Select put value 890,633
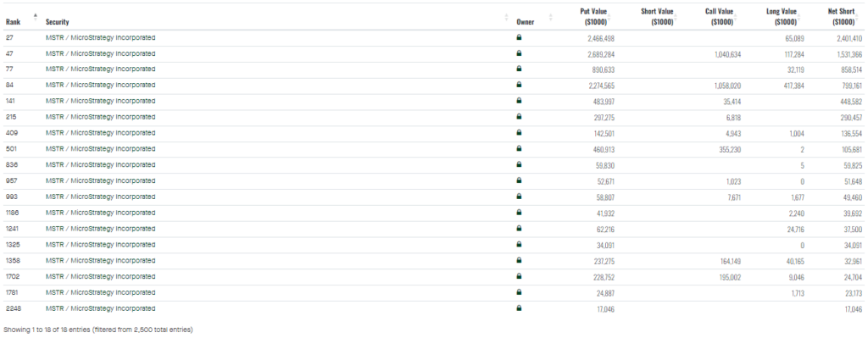868x338 pixels. coord(604,70)
